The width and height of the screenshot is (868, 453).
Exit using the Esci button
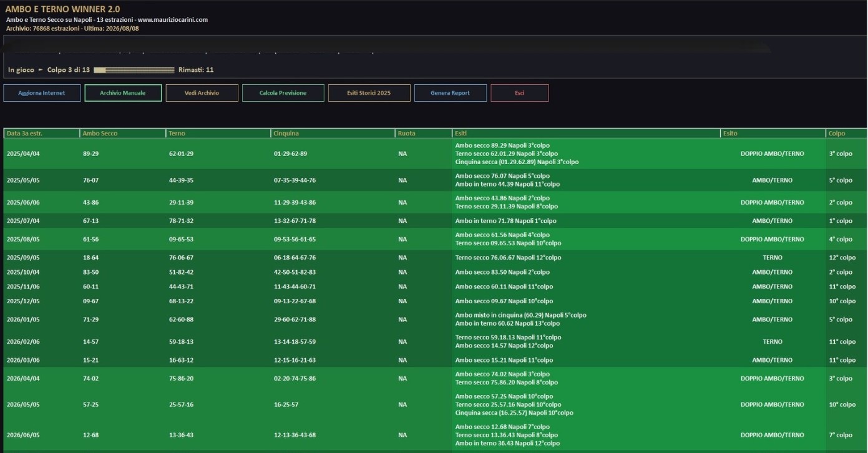(x=519, y=93)
